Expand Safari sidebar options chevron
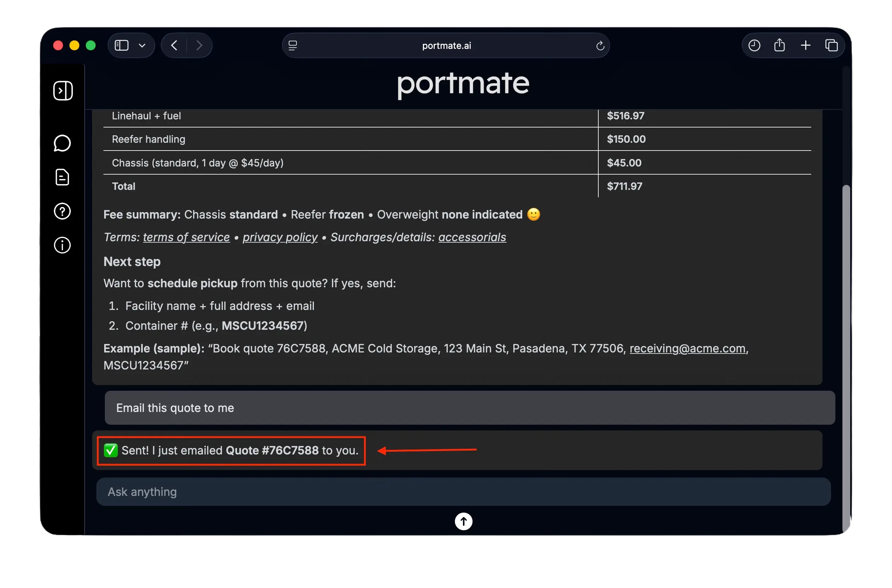This screenshot has height=588, width=892. (142, 46)
